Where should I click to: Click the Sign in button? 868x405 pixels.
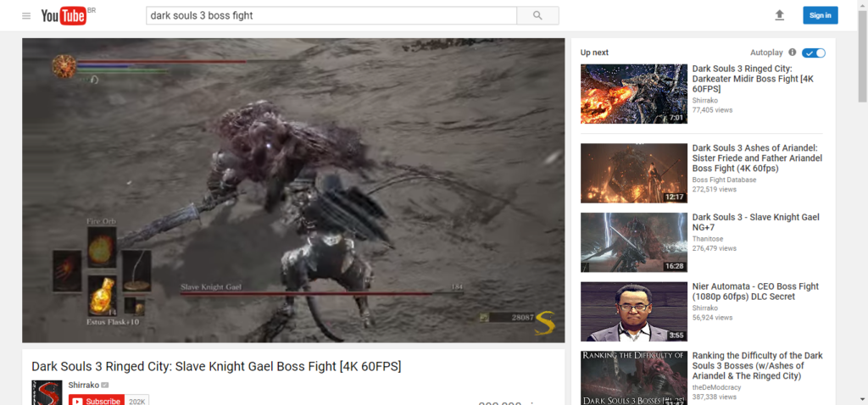820,15
